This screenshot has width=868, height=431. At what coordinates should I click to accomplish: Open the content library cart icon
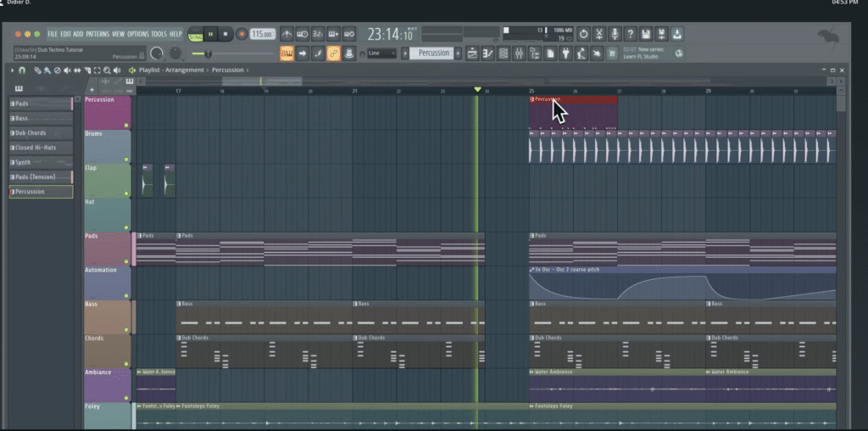(613, 53)
